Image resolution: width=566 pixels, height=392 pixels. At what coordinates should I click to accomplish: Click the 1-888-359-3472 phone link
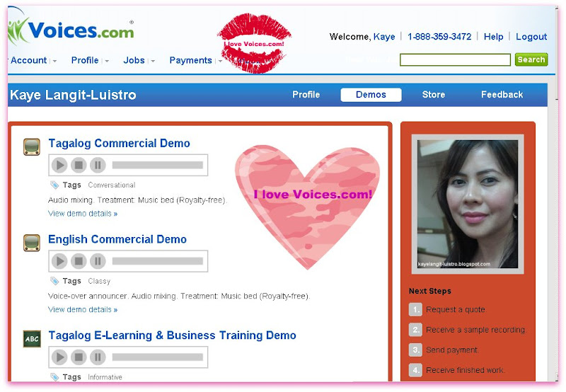point(439,37)
